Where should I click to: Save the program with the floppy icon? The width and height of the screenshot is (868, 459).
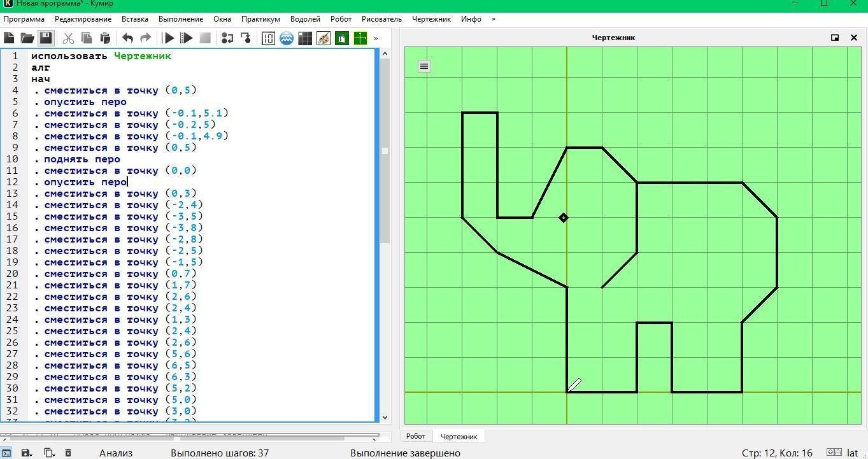tap(46, 38)
